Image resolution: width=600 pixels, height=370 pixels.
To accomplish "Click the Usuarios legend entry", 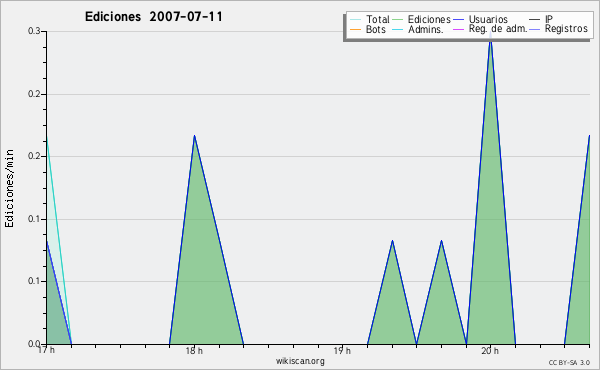I will [x=481, y=19].
